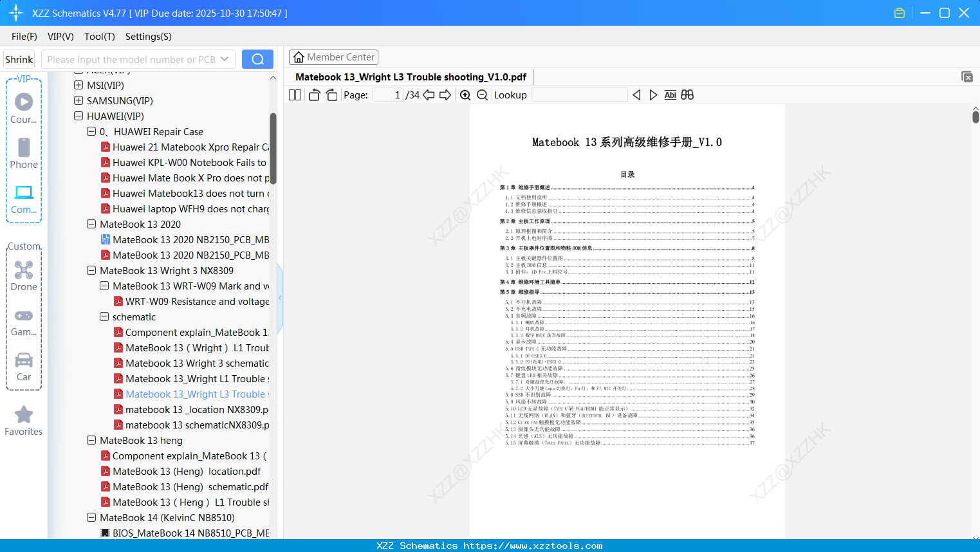Open the Member Center
The width and height of the screenshot is (980, 552).
coord(333,57)
